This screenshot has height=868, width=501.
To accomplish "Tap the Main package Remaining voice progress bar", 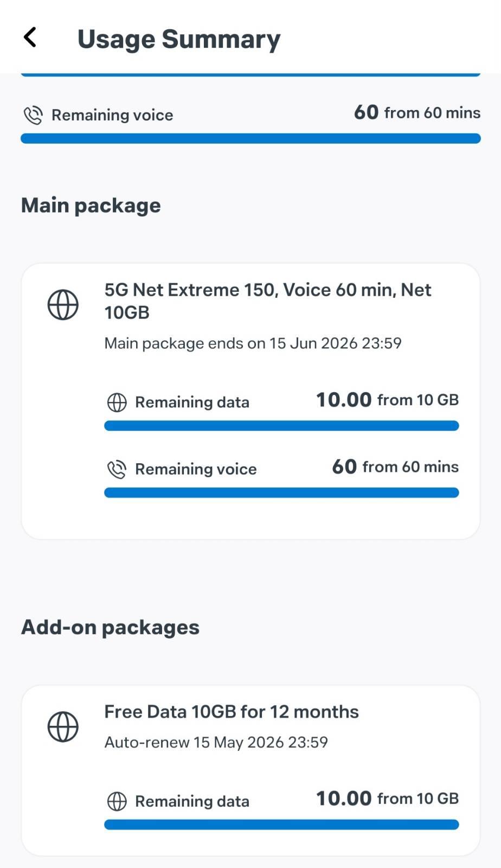I will point(281,493).
